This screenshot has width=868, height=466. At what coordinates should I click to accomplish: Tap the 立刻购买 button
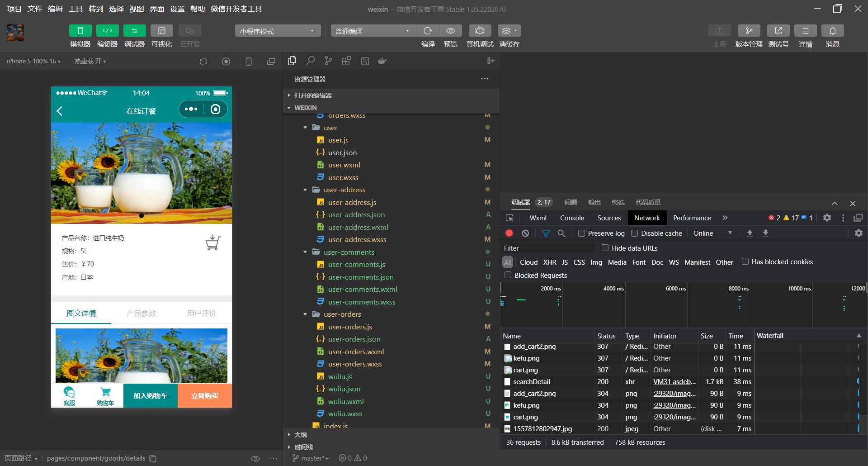(x=204, y=396)
